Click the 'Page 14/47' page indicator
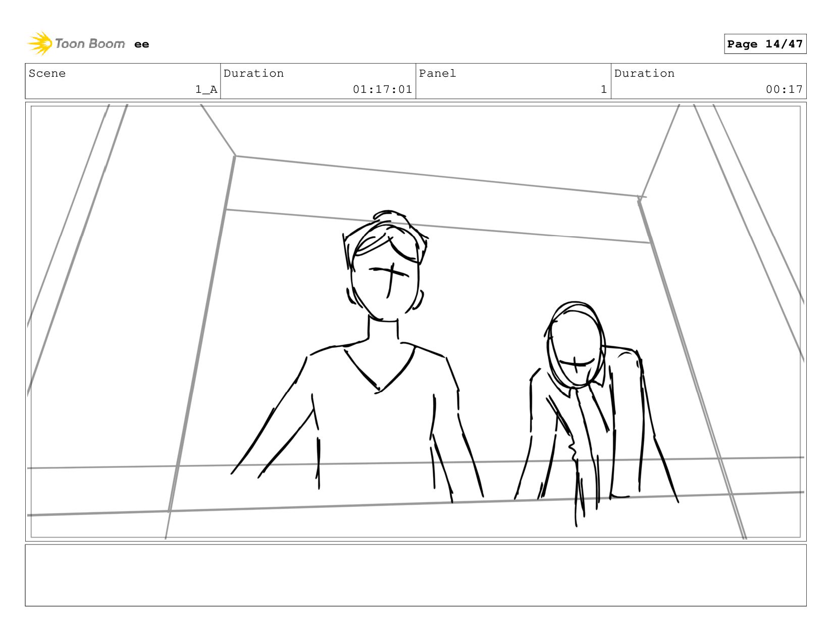 coord(765,44)
